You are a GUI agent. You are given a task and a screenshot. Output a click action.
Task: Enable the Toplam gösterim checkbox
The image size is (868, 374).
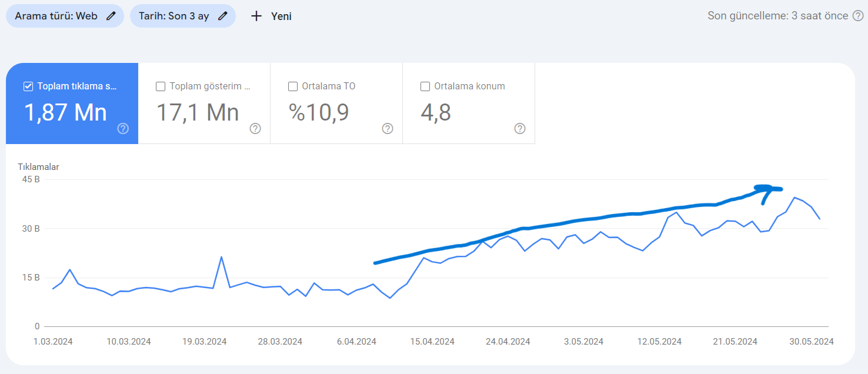(x=160, y=86)
